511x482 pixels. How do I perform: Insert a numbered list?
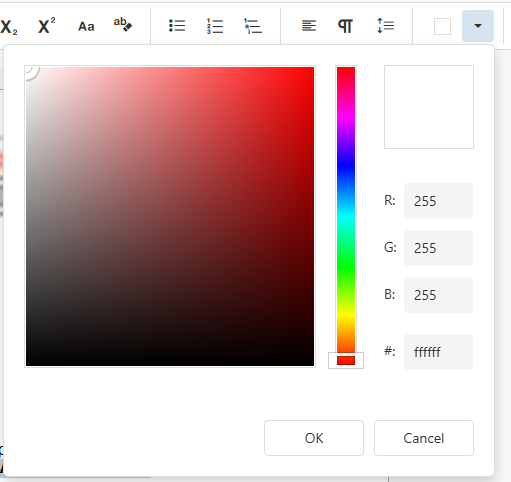[215, 26]
